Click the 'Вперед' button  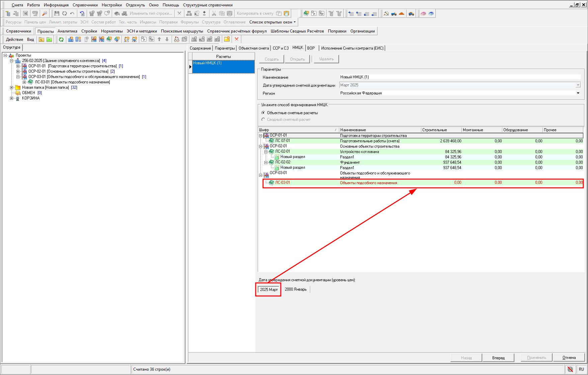tap(498, 358)
